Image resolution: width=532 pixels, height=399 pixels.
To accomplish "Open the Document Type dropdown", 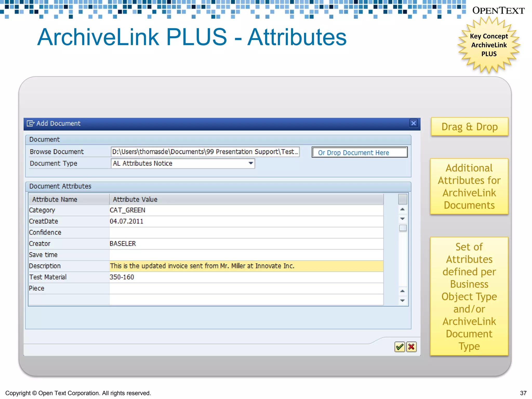I will [x=250, y=163].
